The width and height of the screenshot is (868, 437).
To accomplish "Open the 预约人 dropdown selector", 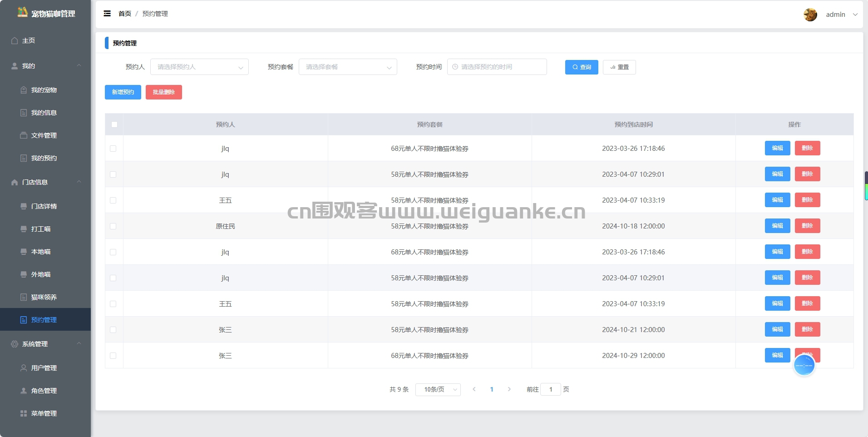I will [x=199, y=67].
